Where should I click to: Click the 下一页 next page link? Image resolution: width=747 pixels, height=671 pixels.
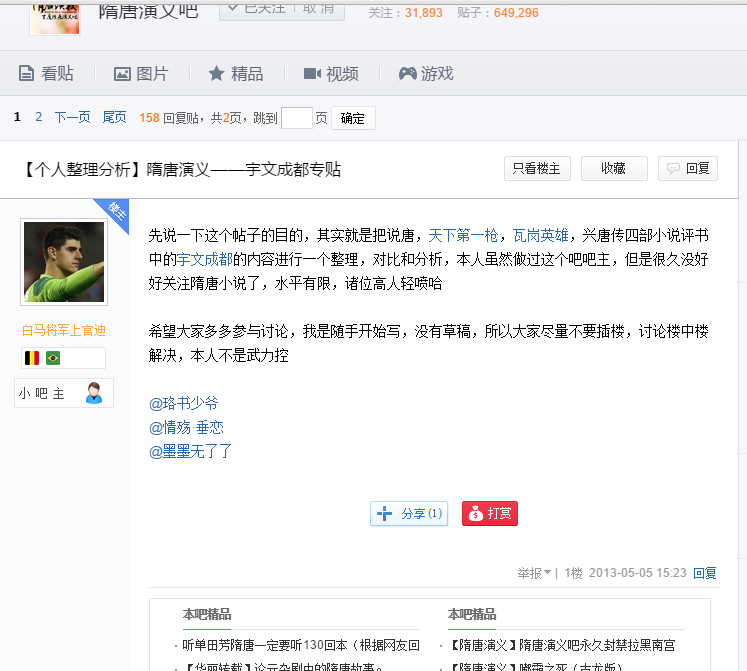pyautogui.click(x=72, y=117)
